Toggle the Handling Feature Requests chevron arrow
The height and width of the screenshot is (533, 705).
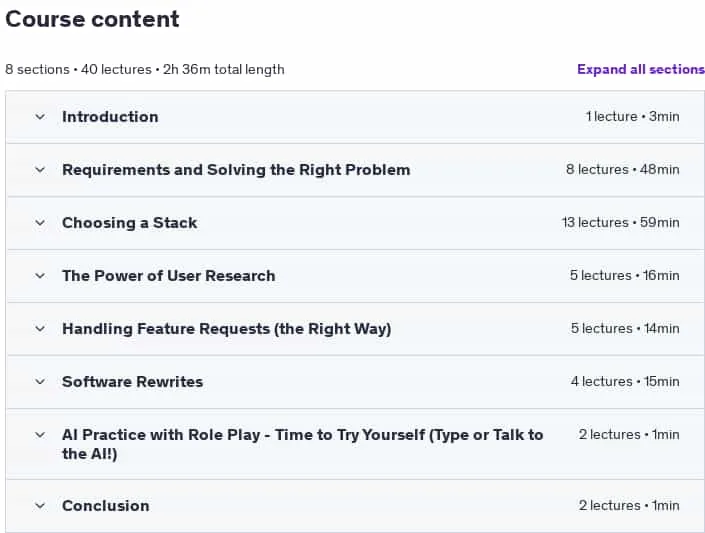(40, 329)
